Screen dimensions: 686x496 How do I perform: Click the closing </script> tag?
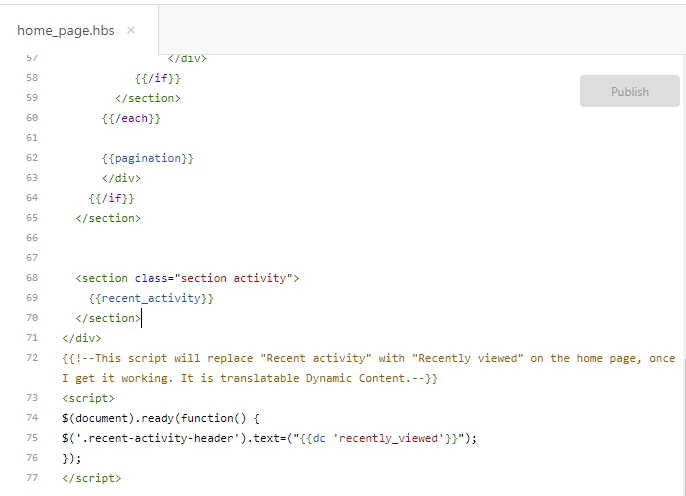(x=91, y=478)
